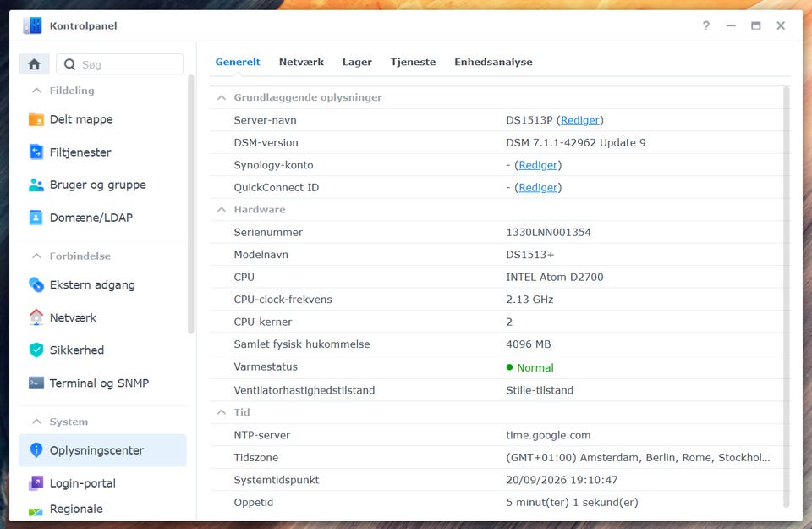
Task: Click the 4096 MB memory value
Action: [528, 344]
